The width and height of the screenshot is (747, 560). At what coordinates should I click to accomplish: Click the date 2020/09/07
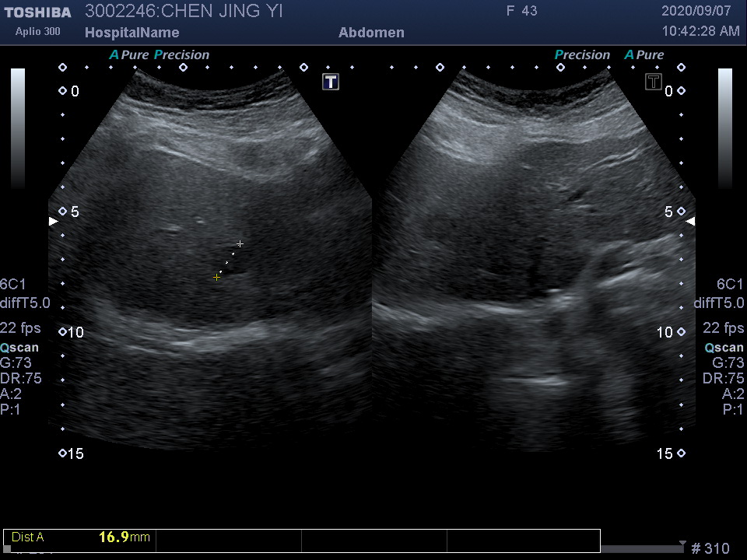click(x=696, y=10)
